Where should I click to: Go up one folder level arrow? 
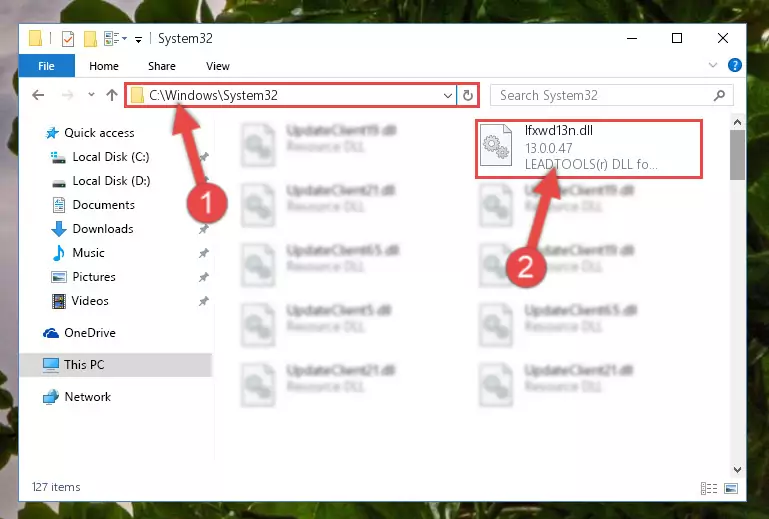coord(112,95)
